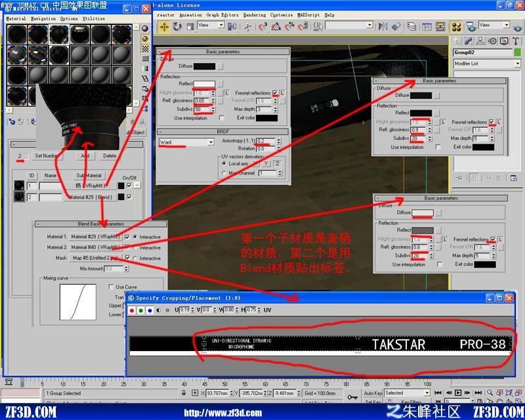Open the Modifier List dropdown

coord(487,64)
